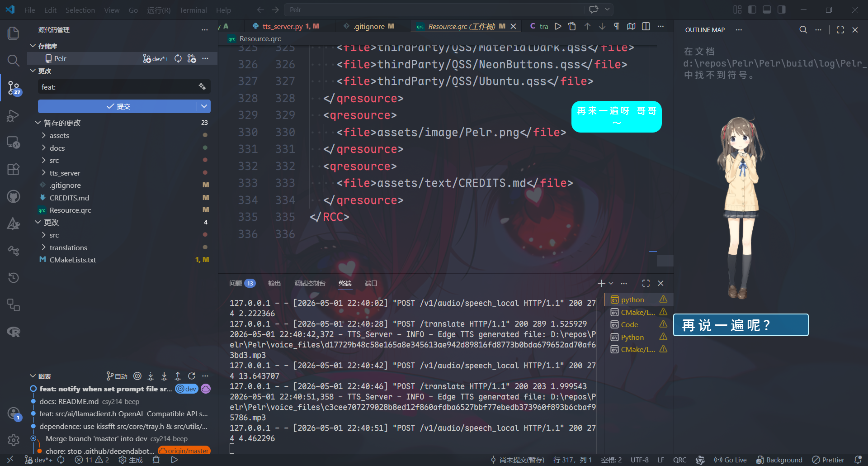Open the commit button dropdown arrow
This screenshot has height=466, width=868.
click(204, 106)
